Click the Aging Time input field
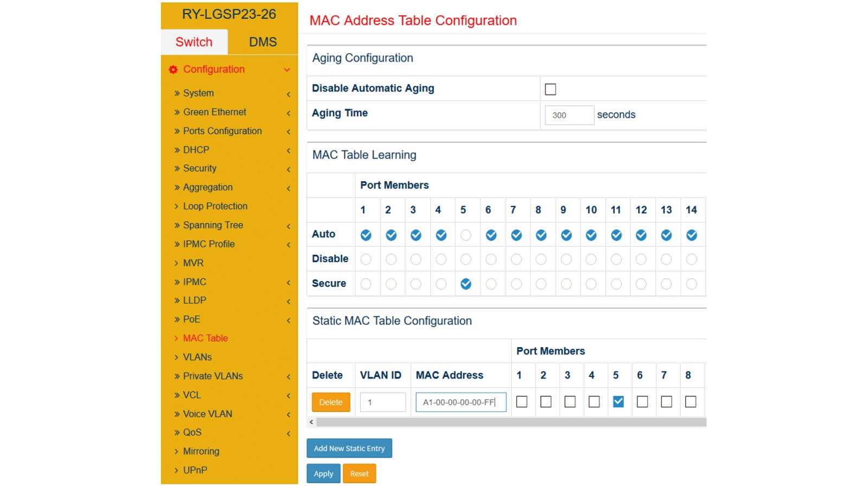Viewport: 868px width, 488px height. pyautogui.click(x=569, y=115)
